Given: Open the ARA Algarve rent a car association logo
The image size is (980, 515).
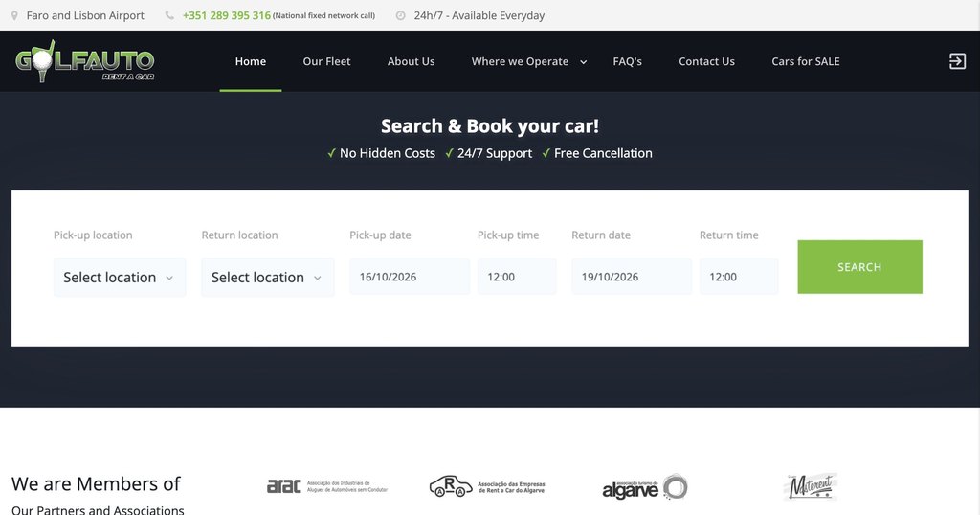Looking at the screenshot, I should coord(487,486).
